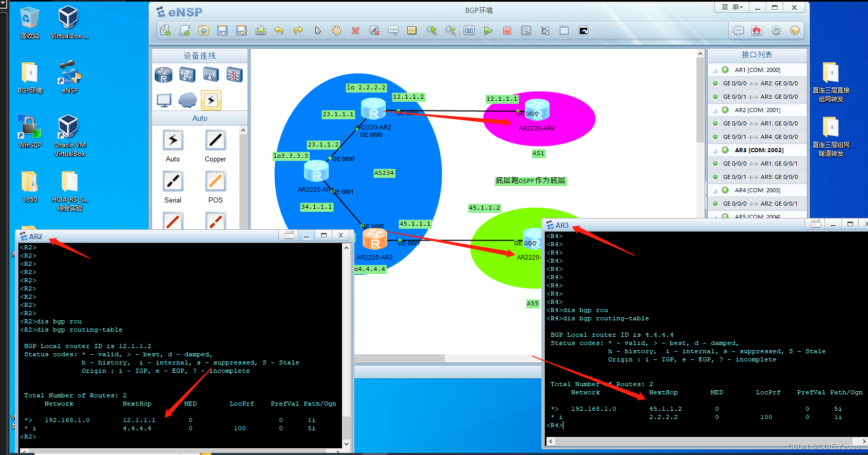The image size is (868, 455).
Task: Click the new lab scroll icon
Action: 184,30
